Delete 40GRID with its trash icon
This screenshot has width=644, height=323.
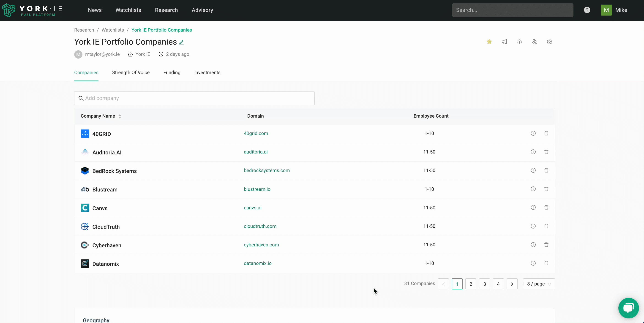point(546,133)
